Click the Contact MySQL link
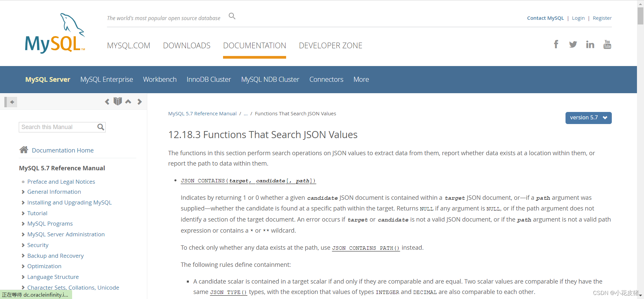Screen dimensions: 644x299 click(545, 18)
